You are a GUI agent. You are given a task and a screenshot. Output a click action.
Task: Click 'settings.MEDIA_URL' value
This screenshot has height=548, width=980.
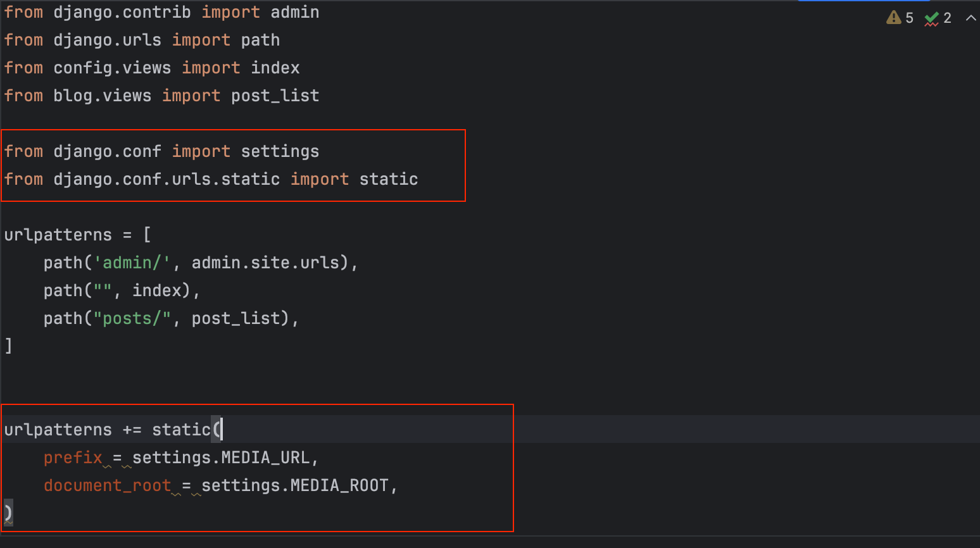click(x=221, y=458)
